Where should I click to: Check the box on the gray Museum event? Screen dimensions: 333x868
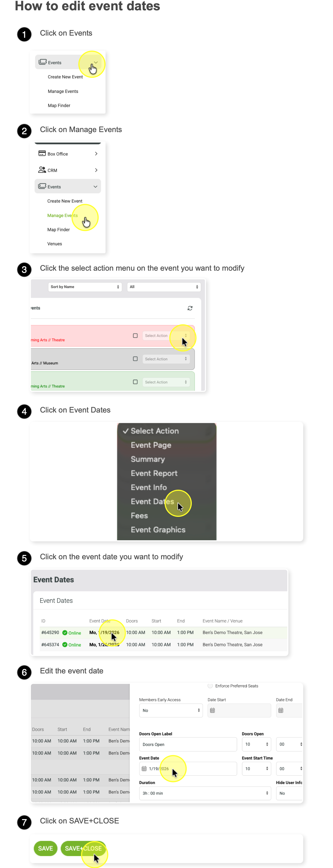135,359
